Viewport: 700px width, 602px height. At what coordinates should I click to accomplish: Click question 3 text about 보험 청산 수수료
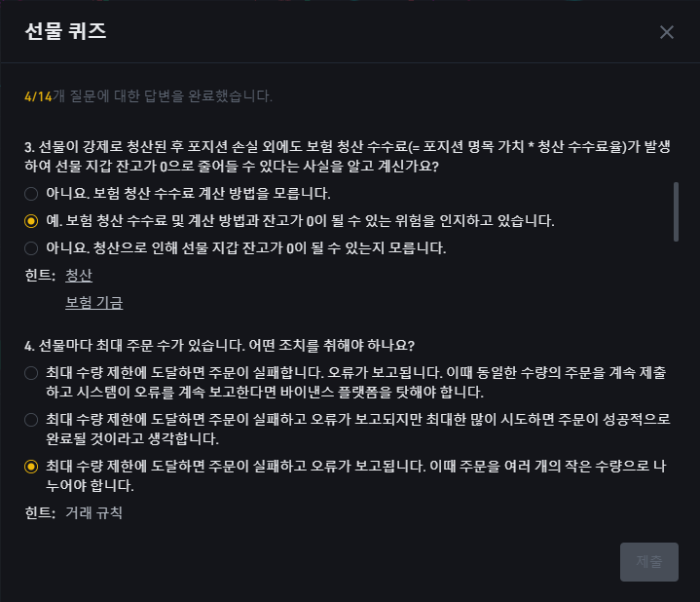348,156
